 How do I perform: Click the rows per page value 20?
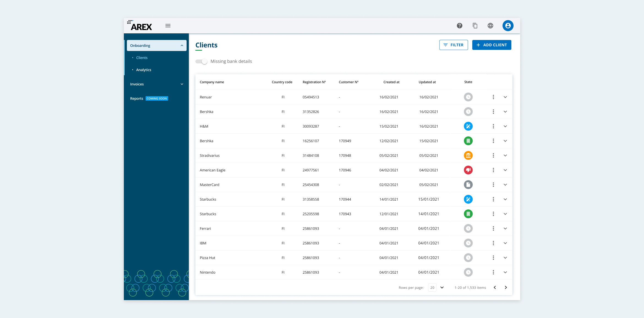coord(432,287)
